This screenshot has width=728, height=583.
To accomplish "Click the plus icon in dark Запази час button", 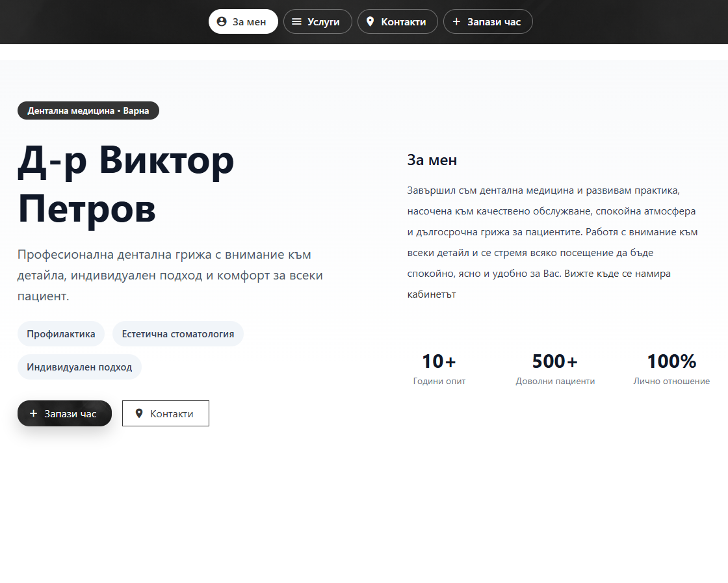I will click(x=33, y=413).
